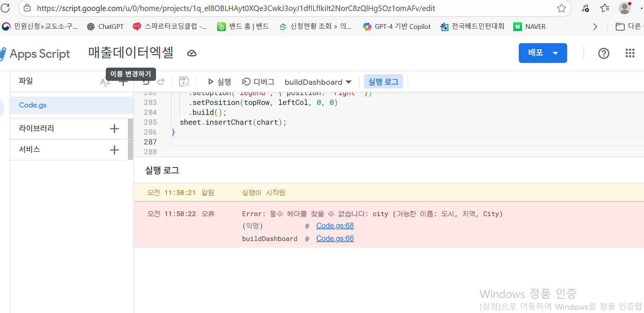Open the help question mark icon
644x313 pixels.
point(604,53)
